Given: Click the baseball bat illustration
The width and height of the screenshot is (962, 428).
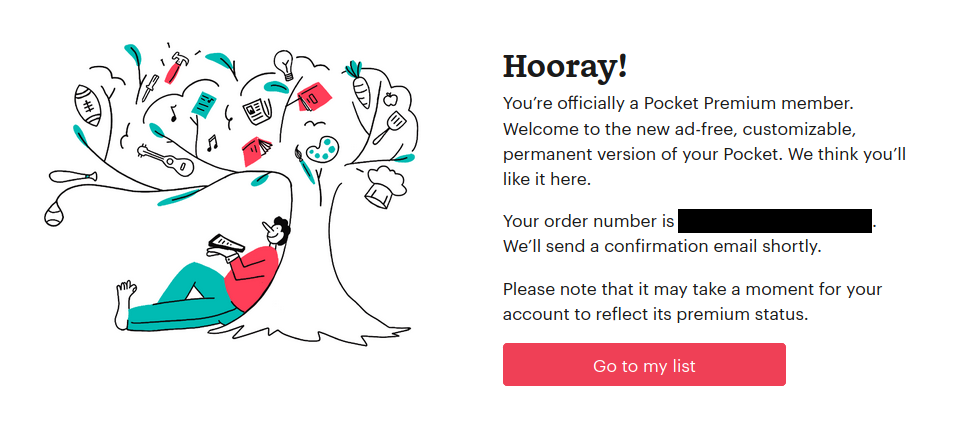Looking at the screenshot, I should (x=73, y=177).
